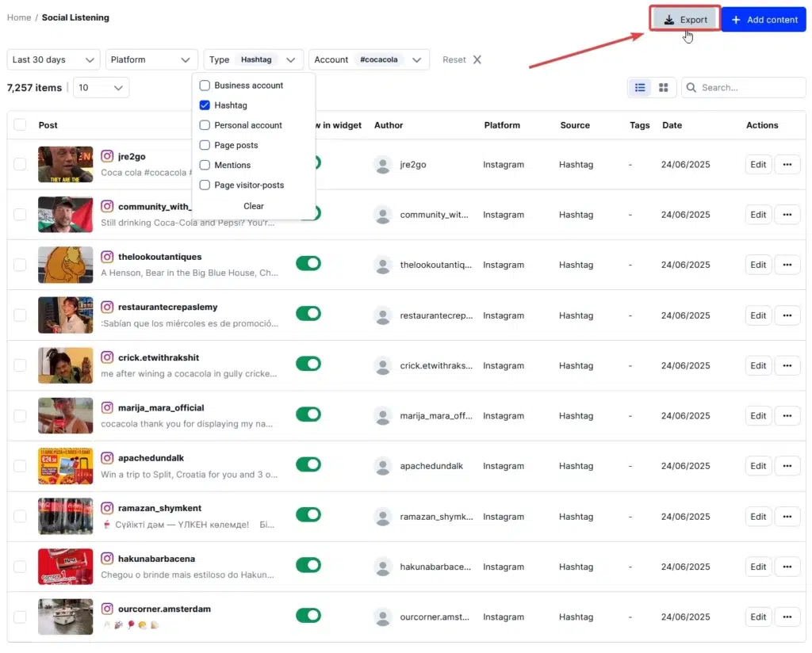Focus the Search field

(x=744, y=87)
